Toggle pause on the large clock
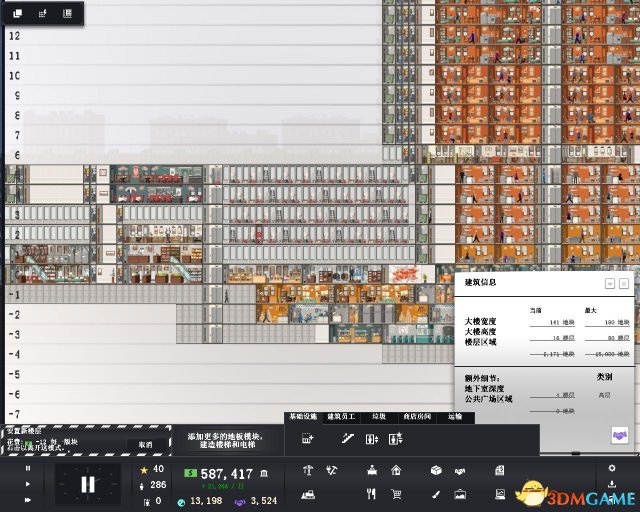Viewport: 640px width, 512px height. 88,485
